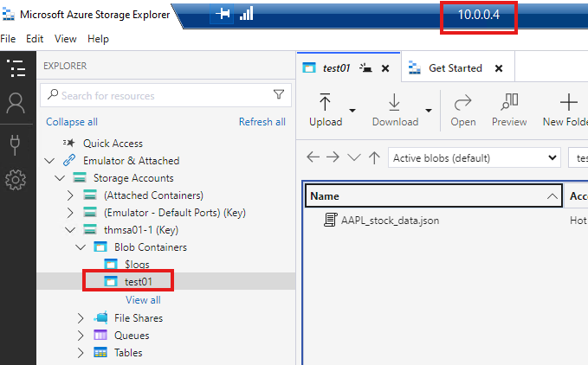Click the Refresh all link
The image size is (588, 365).
click(262, 122)
